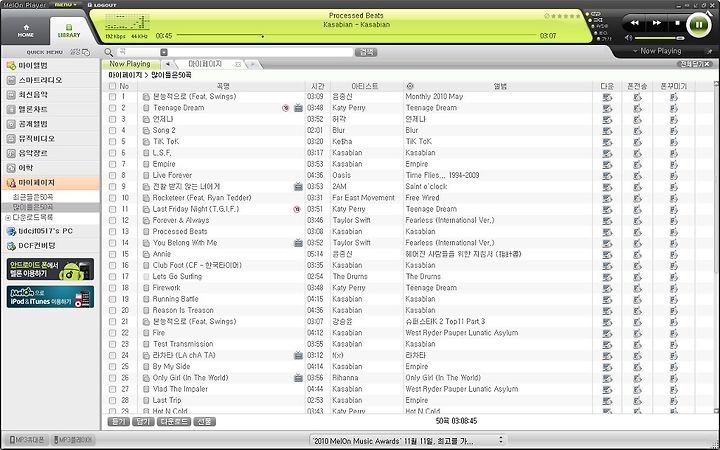720x450 pixels.
Task: Open music video icon for Only Girl row
Action: [298, 378]
